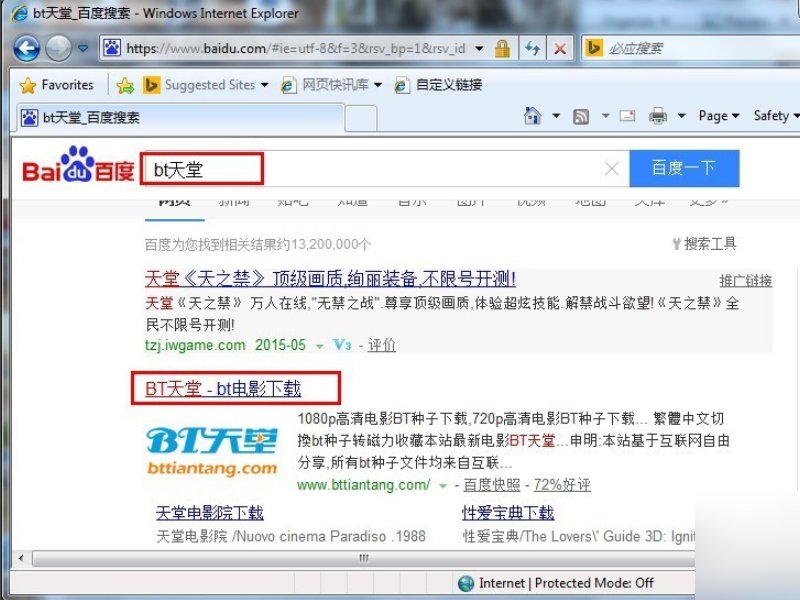Image resolution: width=800 pixels, height=600 pixels.
Task: Open the Print icon
Action: 657,115
